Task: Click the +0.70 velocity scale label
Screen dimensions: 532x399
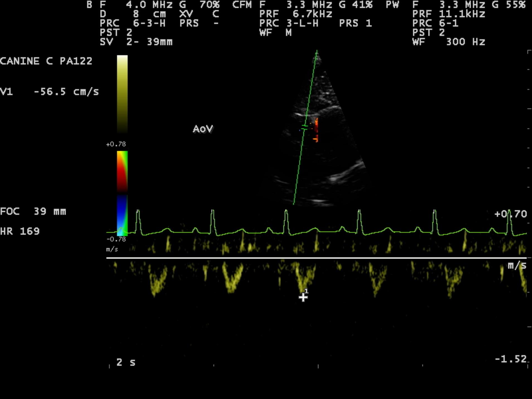Action: coord(511,214)
